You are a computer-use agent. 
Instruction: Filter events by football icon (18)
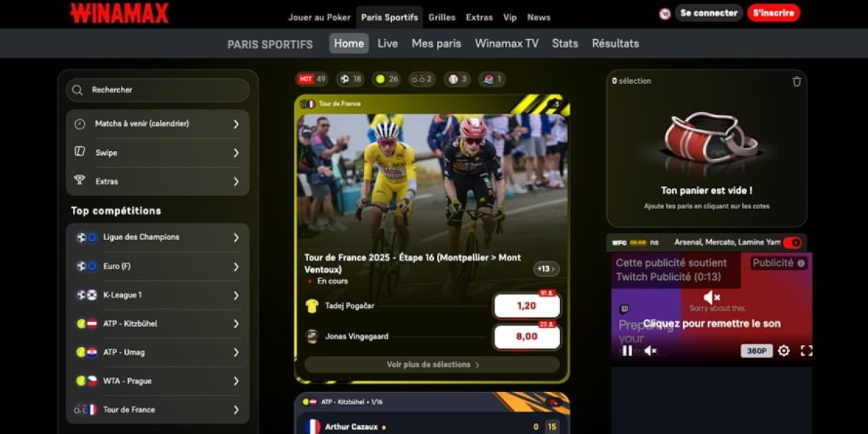[351, 79]
